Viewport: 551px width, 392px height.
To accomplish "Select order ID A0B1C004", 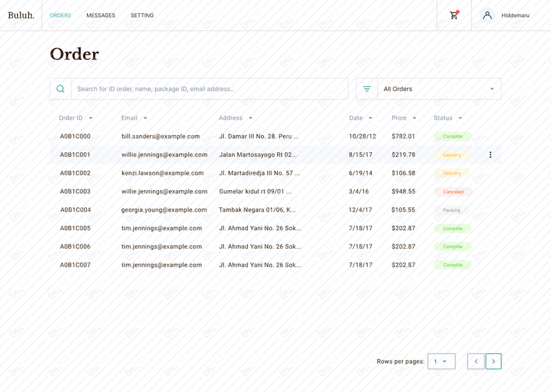I will pos(75,210).
